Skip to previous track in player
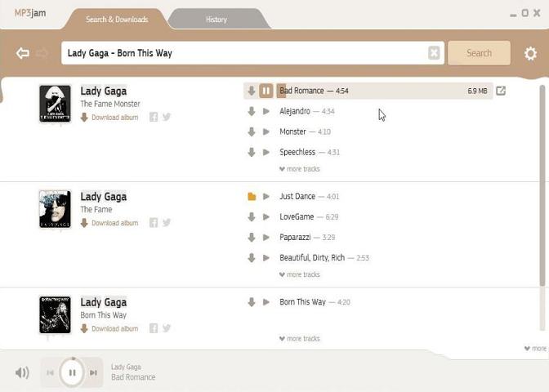Screen dimensions: 549x392 click(x=50, y=372)
